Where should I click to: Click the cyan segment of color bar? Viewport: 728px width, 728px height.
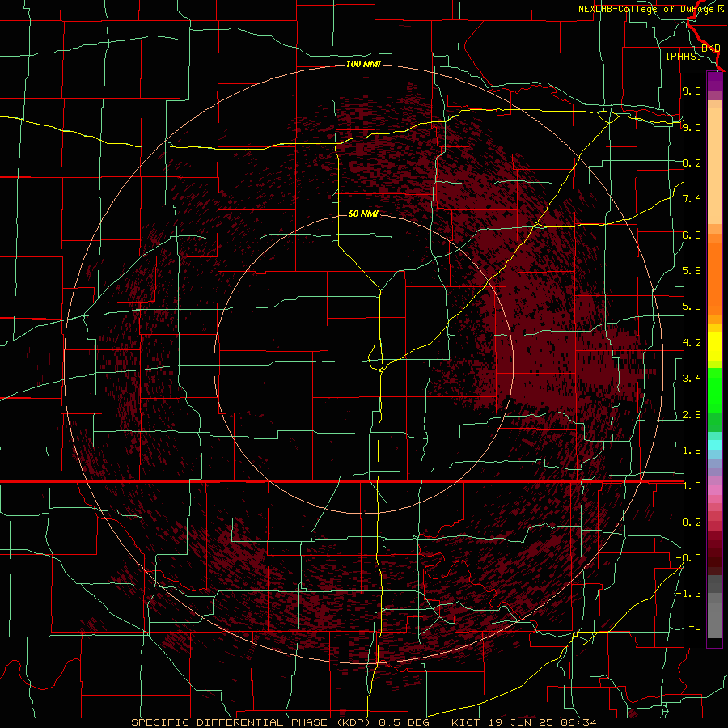pyautogui.click(x=714, y=445)
